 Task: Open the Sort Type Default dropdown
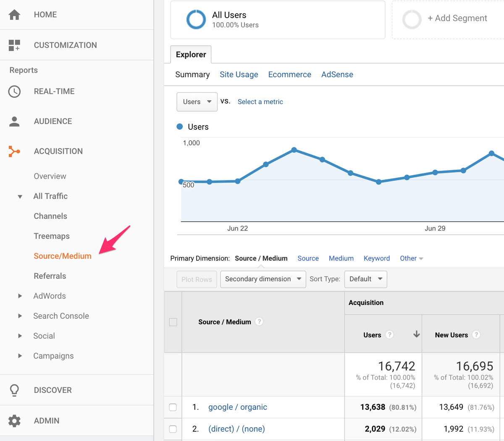pos(365,279)
